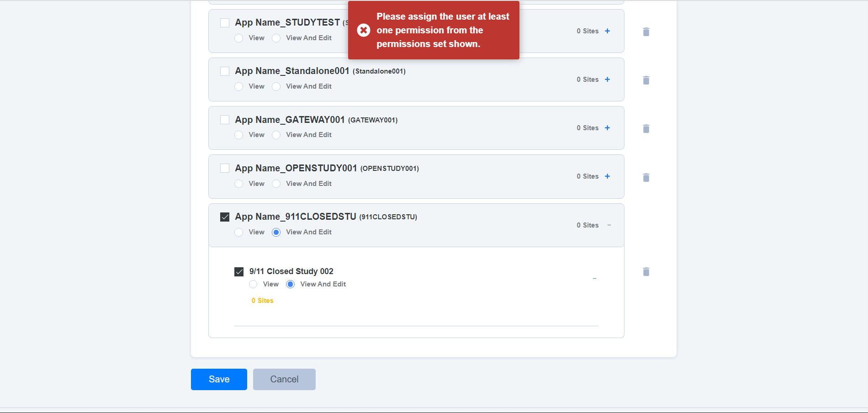Uncheck the 9/11 Closed Study 002 checkbox

click(x=239, y=271)
